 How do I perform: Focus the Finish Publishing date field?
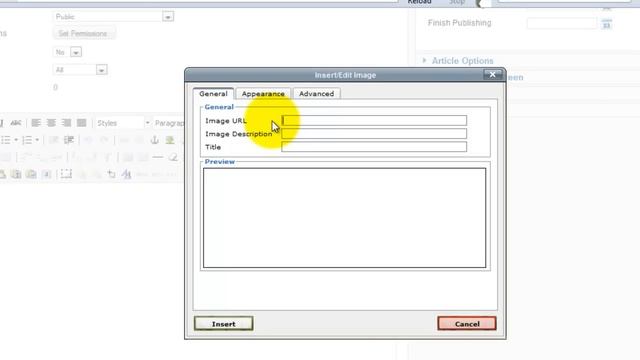point(562,24)
